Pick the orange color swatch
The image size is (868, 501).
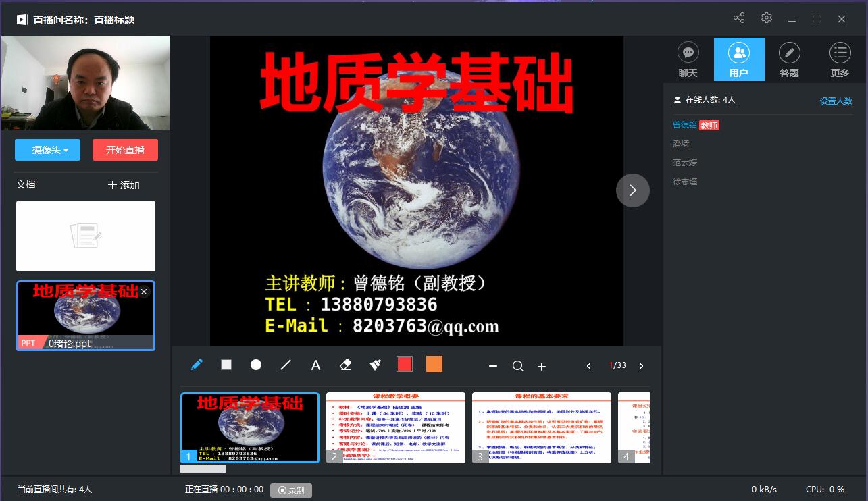coord(434,365)
